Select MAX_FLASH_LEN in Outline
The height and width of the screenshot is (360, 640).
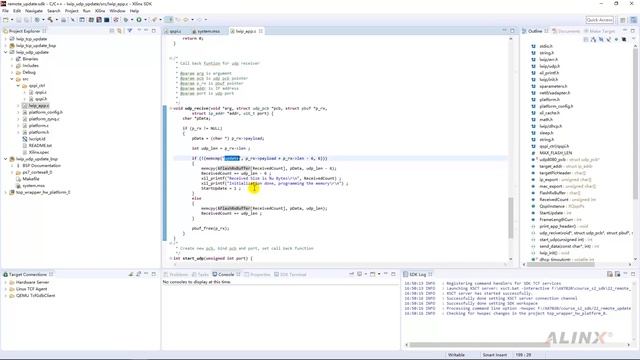[x=556, y=153]
